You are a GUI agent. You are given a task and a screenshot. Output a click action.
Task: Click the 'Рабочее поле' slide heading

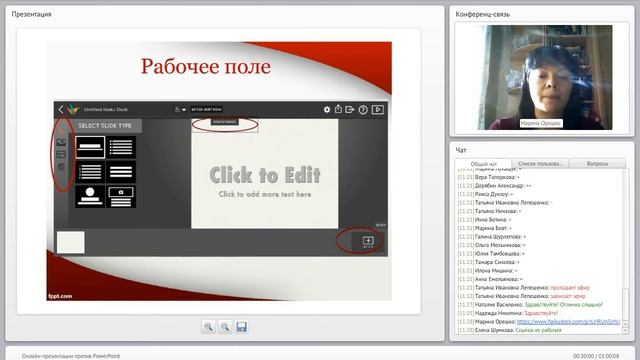(x=206, y=66)
